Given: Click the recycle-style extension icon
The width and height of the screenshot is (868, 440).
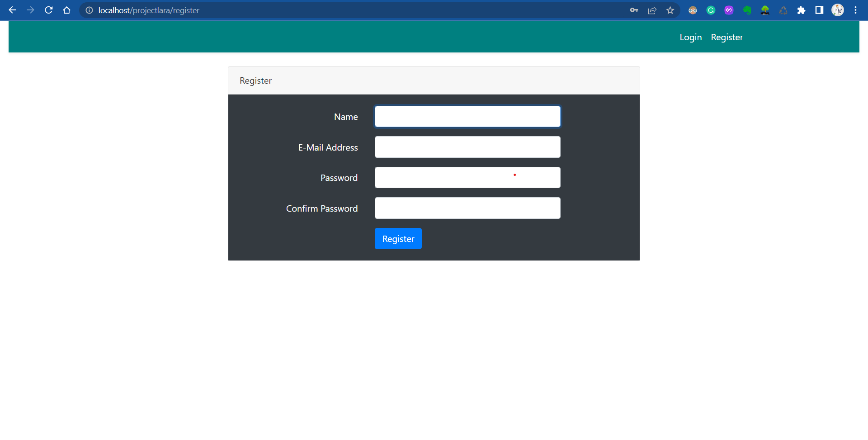Looking at the screenshot, I should (783, 10).
